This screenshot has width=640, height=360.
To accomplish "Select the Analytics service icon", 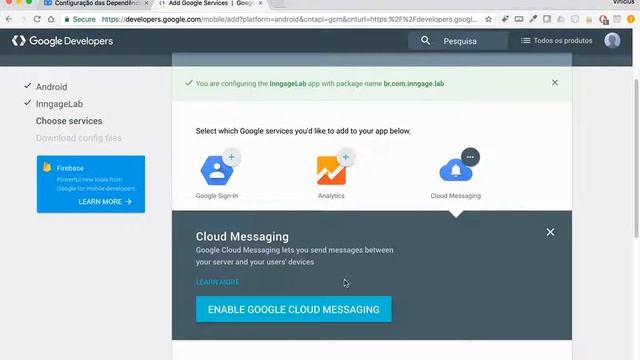I will tap(331, 171).
